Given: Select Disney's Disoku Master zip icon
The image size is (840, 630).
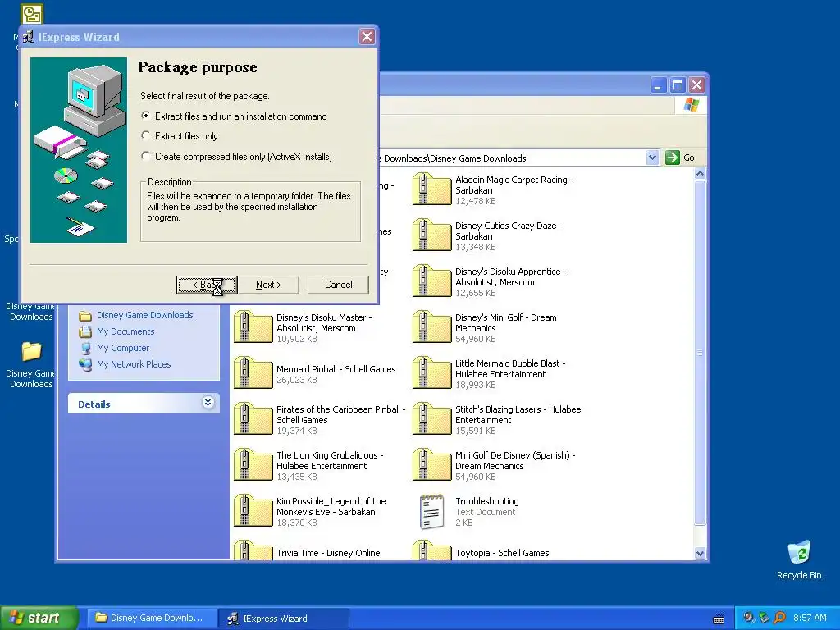Looking at the screenshot, I should [253, 327].
